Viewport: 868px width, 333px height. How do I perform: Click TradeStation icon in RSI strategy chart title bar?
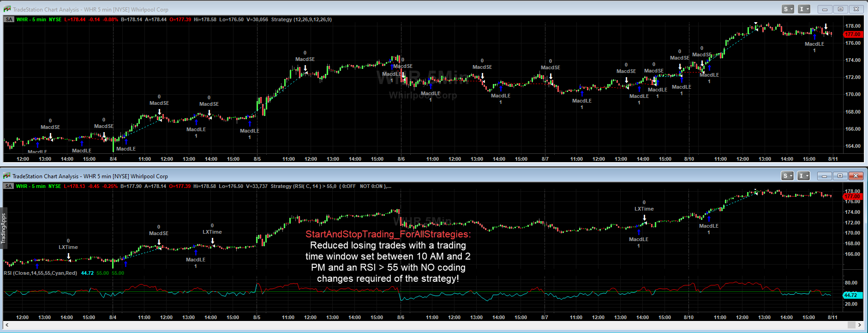click(7, 176)
